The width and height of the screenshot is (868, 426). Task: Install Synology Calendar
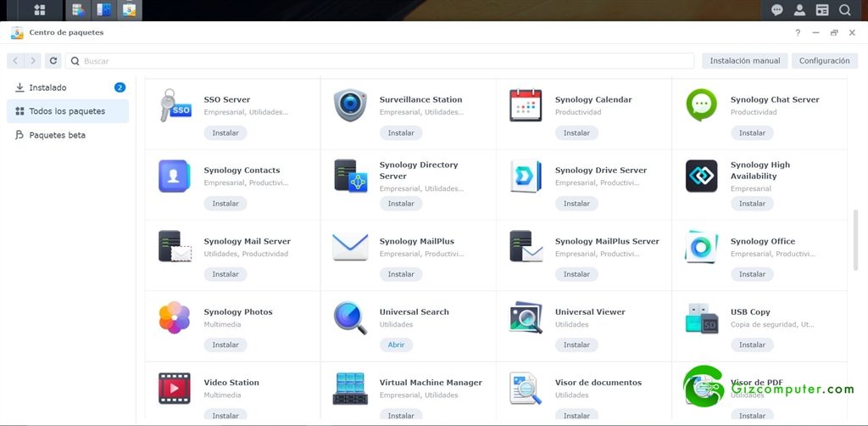(x=576, y=133)
